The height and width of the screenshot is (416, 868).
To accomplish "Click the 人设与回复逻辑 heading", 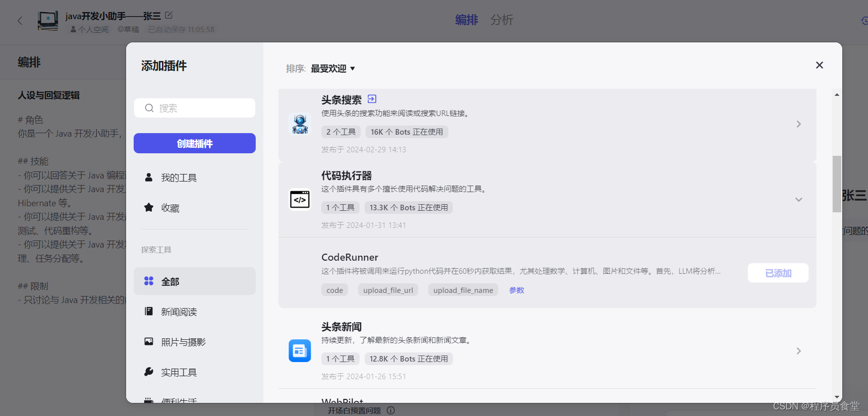I will click(x=49, y=95).
